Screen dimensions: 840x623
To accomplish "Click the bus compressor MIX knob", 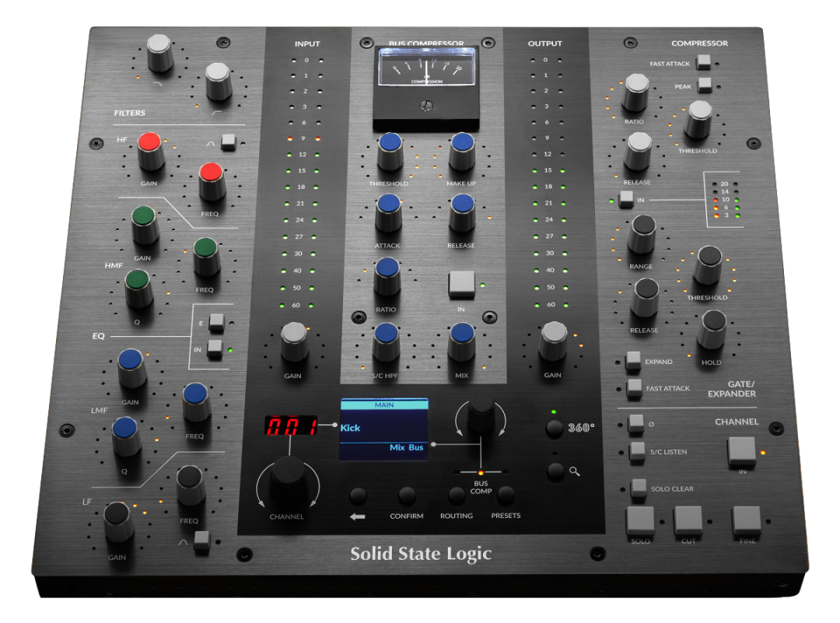I will (x=462, y=341).
